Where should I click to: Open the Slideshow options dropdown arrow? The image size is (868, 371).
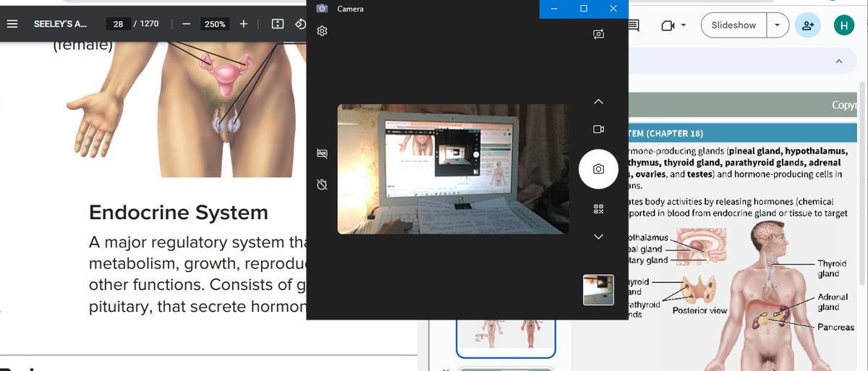click(778, 25)
